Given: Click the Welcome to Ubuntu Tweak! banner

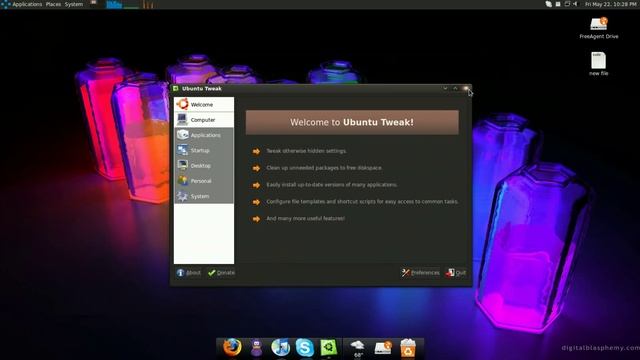Looking at the screenshot, I should click(x=352, y=122).
